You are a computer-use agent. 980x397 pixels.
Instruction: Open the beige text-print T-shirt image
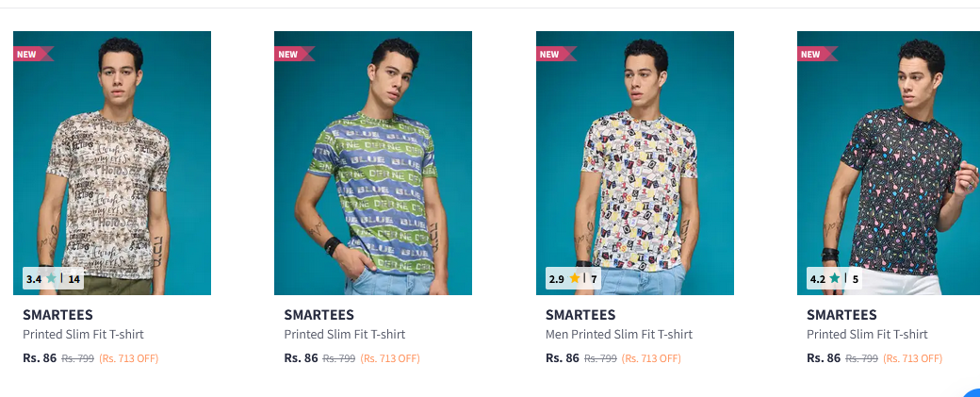(x=112, y=160)
